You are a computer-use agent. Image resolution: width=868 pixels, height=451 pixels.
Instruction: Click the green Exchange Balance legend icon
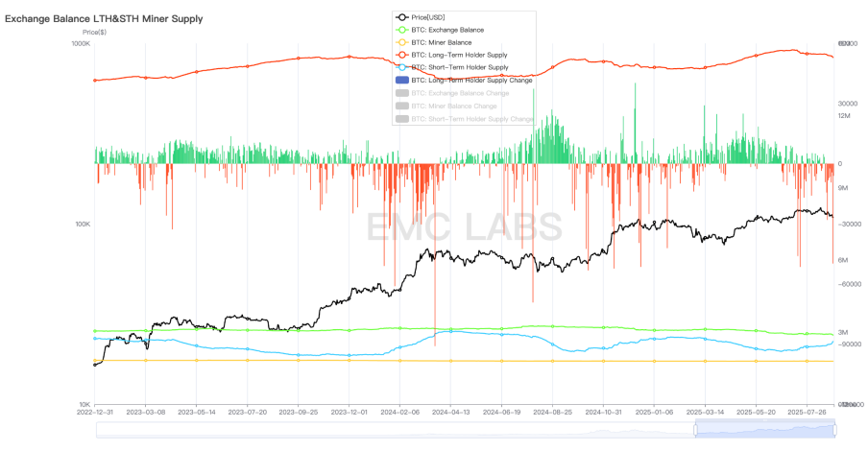pyautogui.click(x=401, y=30)
